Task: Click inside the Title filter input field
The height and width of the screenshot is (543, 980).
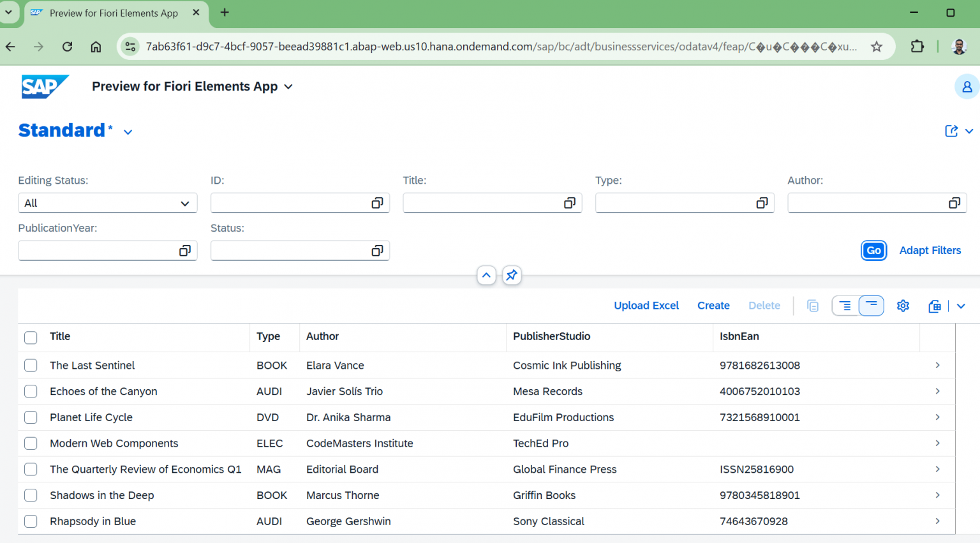Action: (x=485, y=203)
